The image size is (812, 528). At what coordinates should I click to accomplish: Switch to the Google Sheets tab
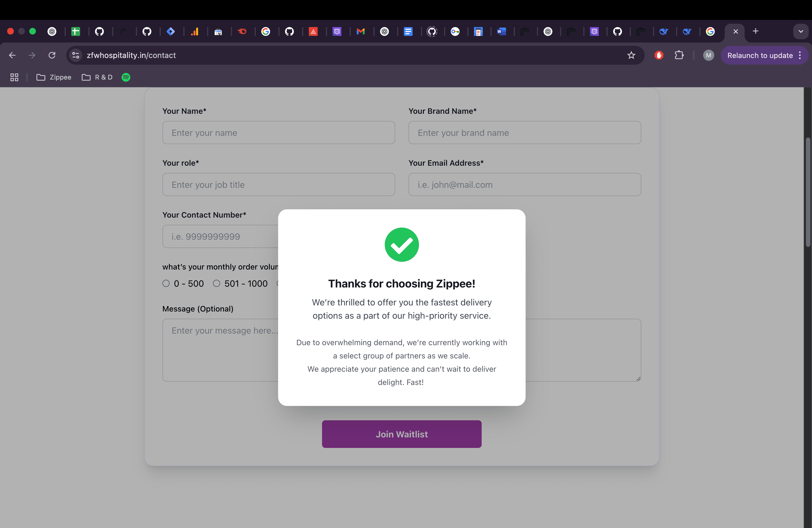tap(75, 31)
